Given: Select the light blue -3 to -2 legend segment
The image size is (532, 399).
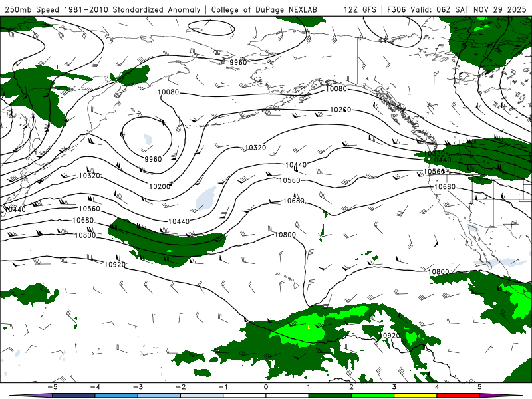Looking at the screenshot, I should [x=159, y=396].
